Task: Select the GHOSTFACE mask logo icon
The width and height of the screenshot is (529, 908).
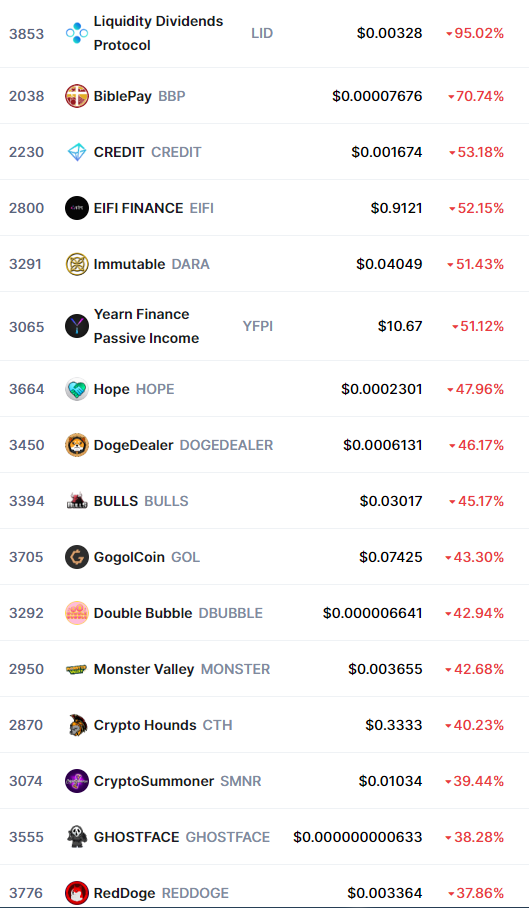Action: 77,837
